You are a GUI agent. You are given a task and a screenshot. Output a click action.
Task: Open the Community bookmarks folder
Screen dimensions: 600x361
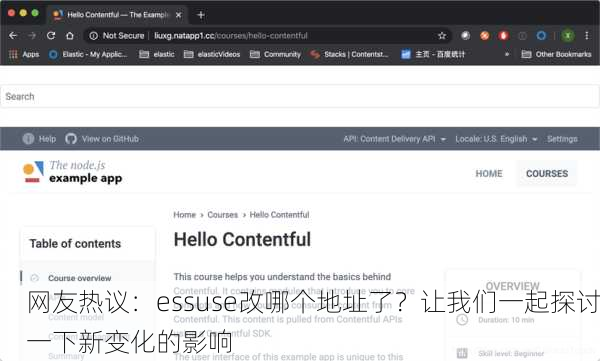click(x=276, y=54)
